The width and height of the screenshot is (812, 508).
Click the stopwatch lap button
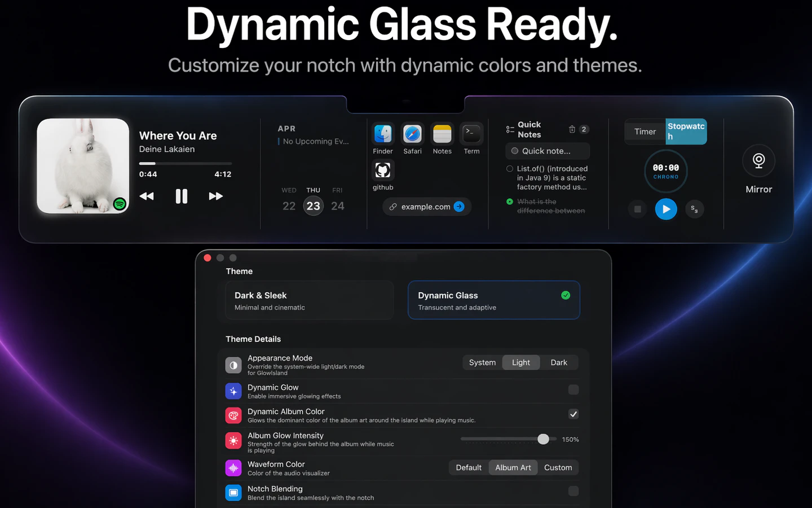click(x=694, y=209)
